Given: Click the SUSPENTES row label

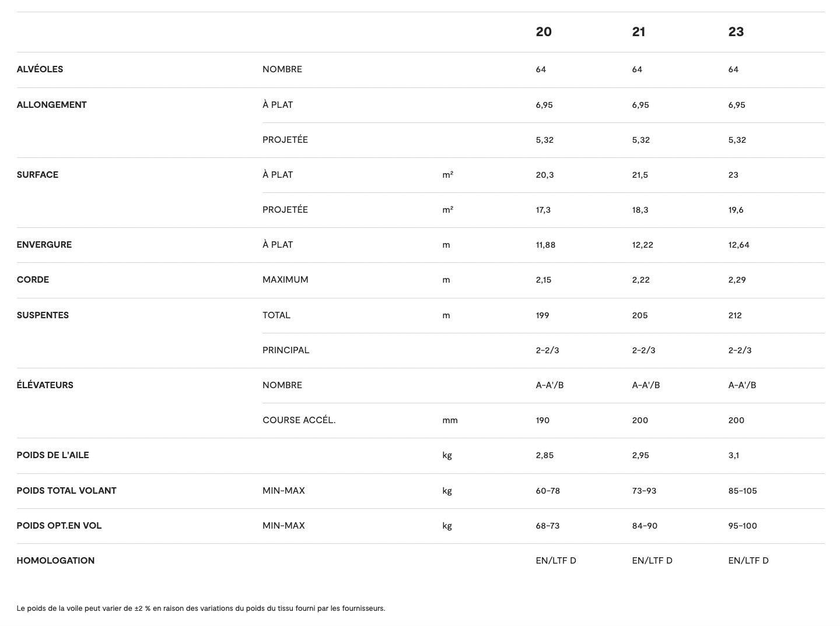Looking at the screenshot, I should (43, 315).
